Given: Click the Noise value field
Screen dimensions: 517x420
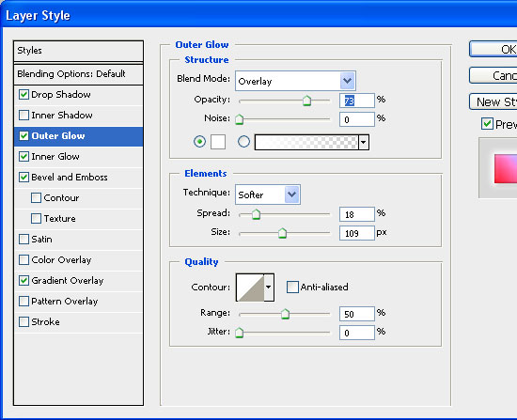Looking at the screenshot, I should (357, 119).
